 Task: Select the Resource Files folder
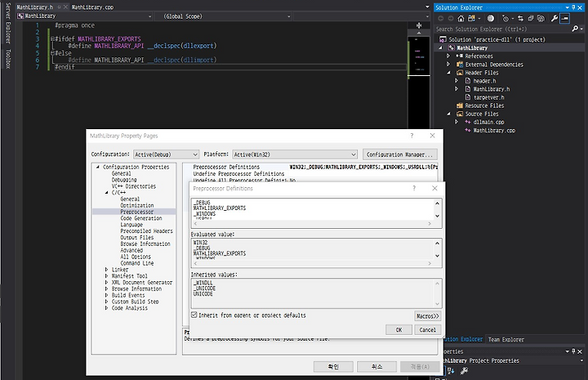tap(484, 105)
